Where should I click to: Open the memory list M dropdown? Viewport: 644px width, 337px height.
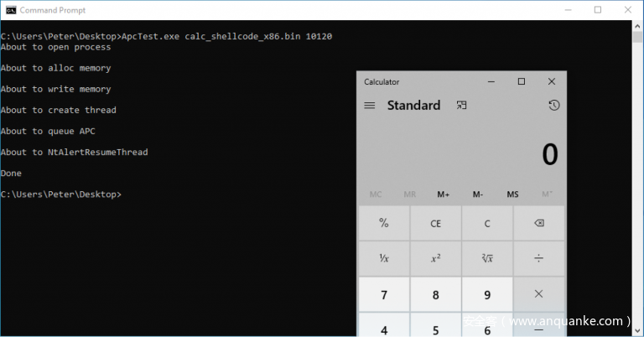coord(547,194)
